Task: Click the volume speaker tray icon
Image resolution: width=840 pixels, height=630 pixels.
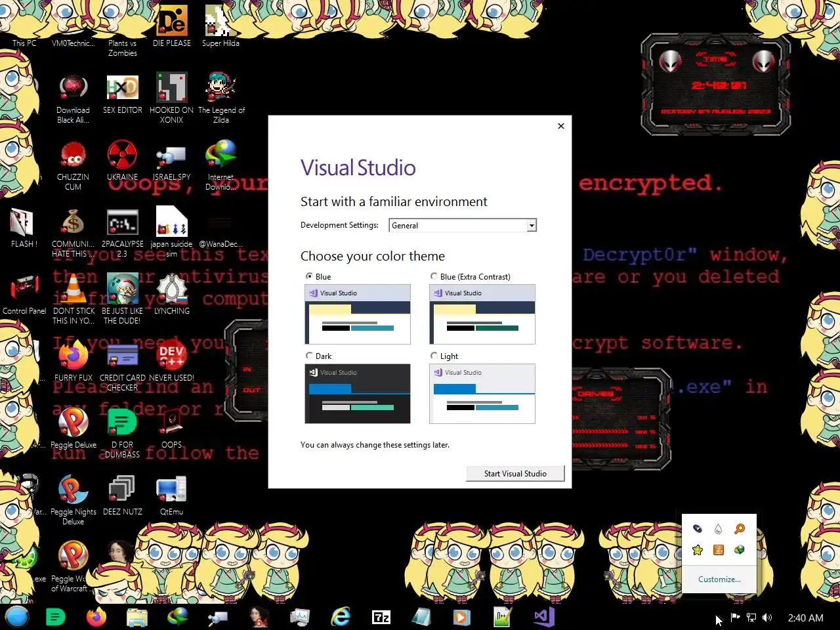Action: pos(767,618)
